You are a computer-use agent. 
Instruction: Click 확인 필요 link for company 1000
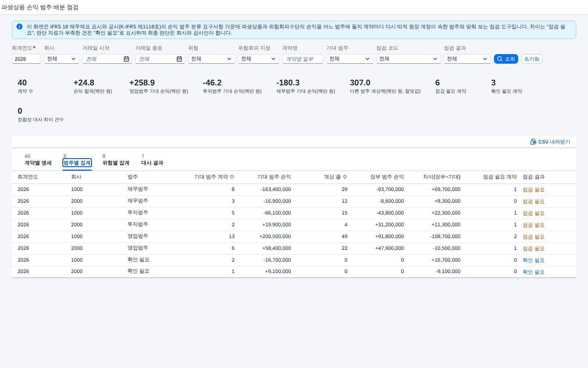(x=534, y=260)
